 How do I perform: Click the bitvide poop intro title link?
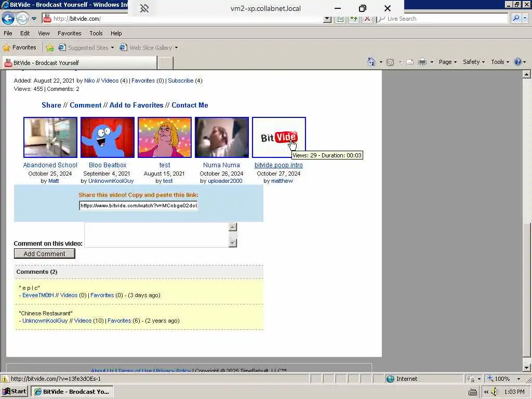tap(278, 165)
